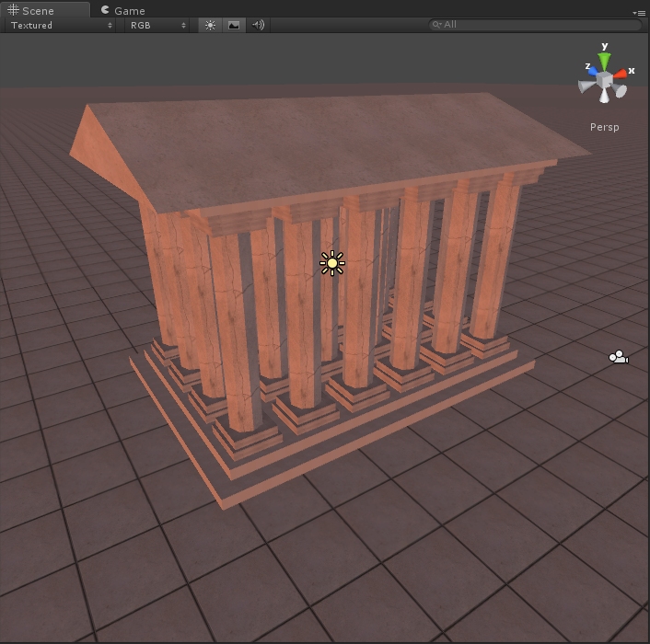The image size is (650, 644).
Task: Toggle scene audio speaker button
Action: 258,25
